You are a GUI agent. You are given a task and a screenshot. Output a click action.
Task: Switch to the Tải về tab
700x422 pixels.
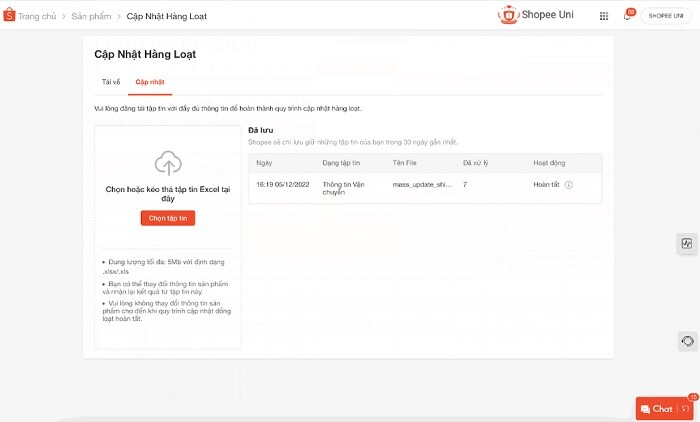111,81
